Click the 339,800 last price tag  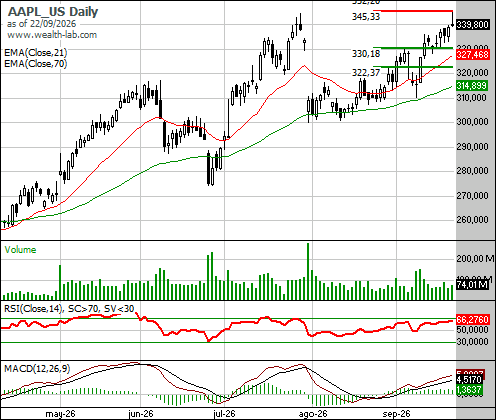(x=473, y=24)
